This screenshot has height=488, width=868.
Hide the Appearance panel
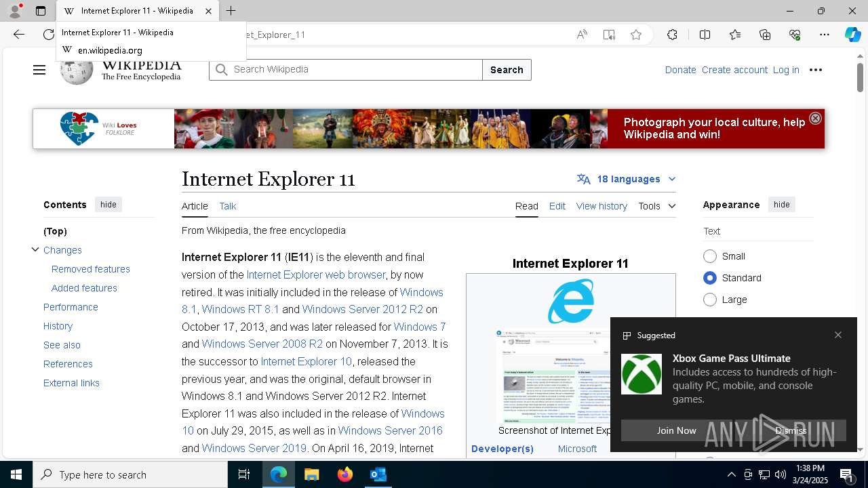(x=782, y=205)
